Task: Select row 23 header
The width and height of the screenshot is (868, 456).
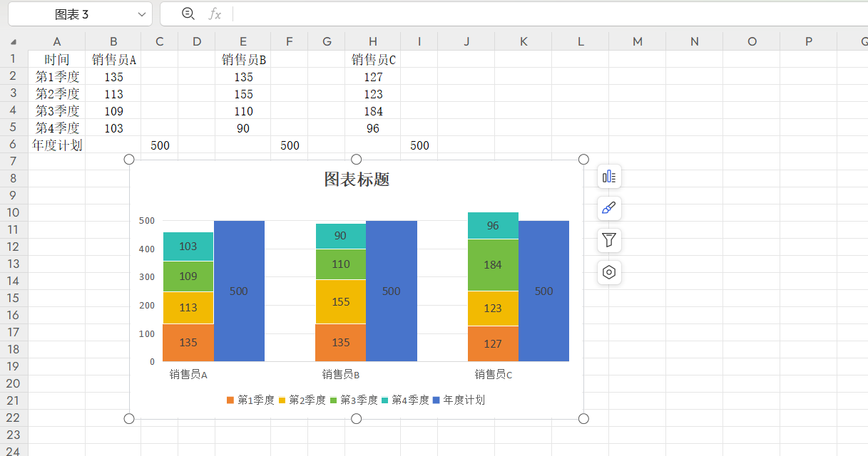Action: 14,435
